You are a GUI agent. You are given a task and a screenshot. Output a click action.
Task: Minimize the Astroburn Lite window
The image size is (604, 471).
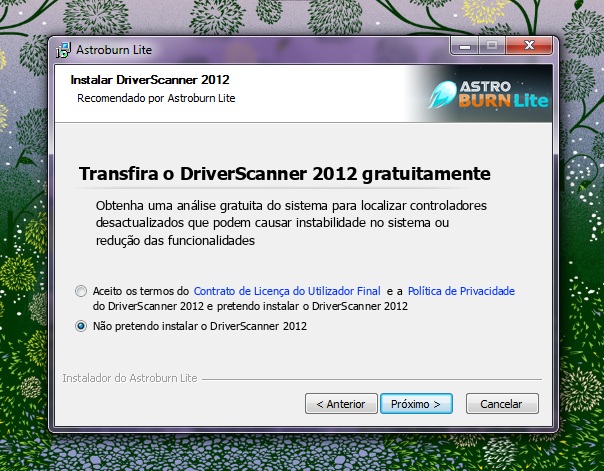pyautogui.click(x=465, y=46)
